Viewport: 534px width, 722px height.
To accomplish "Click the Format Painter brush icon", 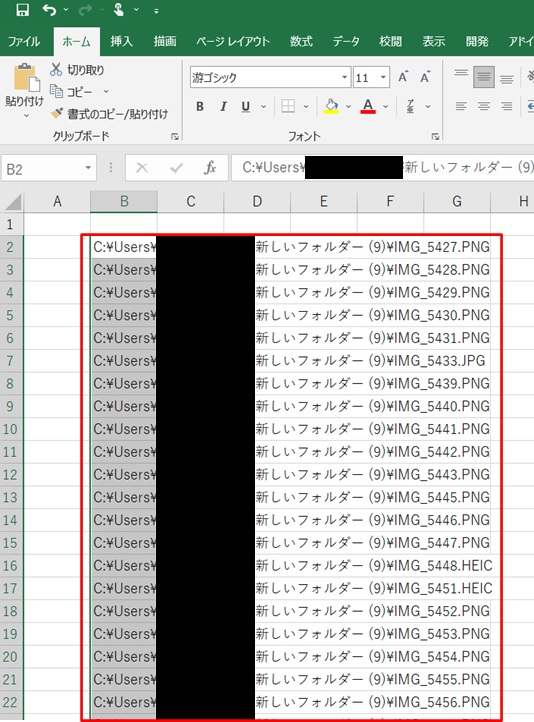I will click(x=57, y=113).
